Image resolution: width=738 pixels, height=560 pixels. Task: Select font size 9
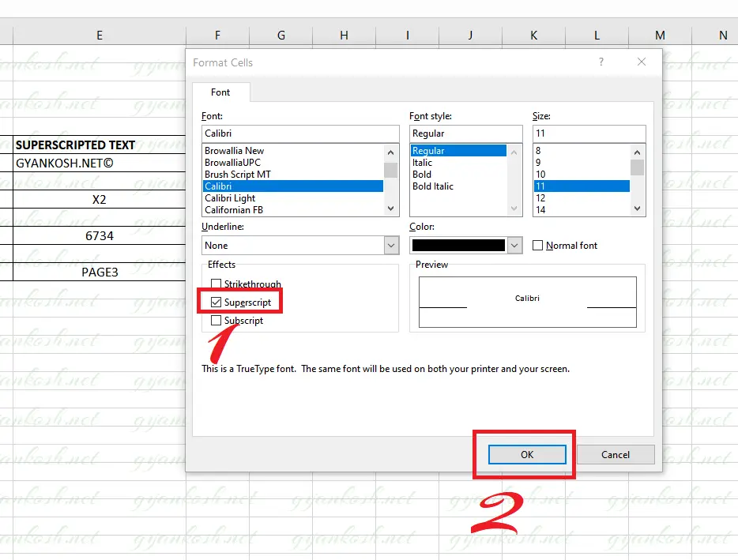coord(582,163)
